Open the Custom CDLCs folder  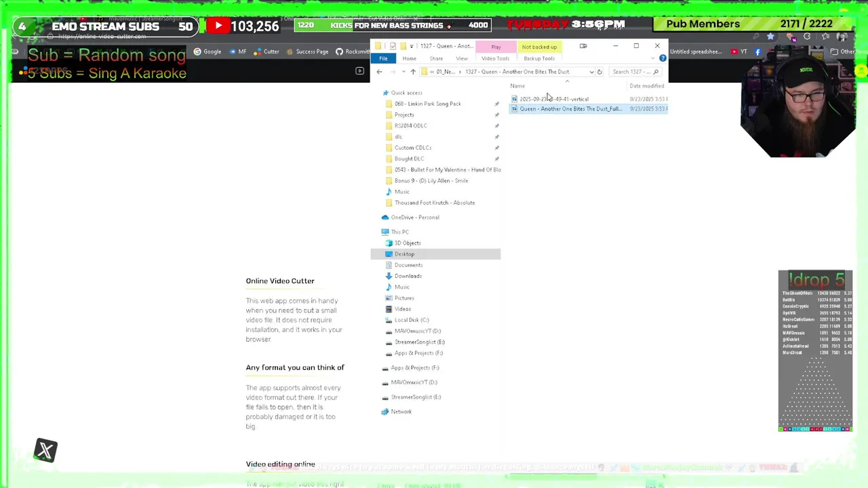coord(412,148)
